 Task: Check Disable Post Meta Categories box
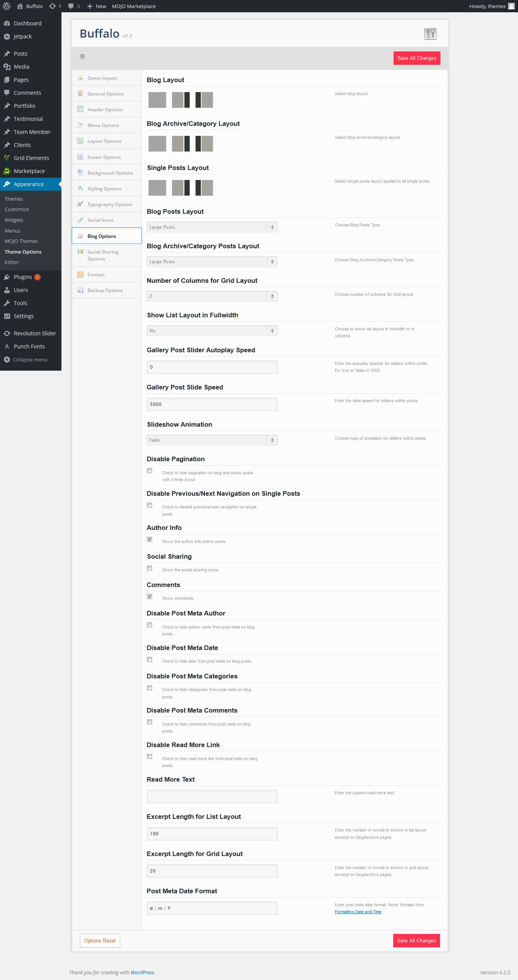coord(150,688)
